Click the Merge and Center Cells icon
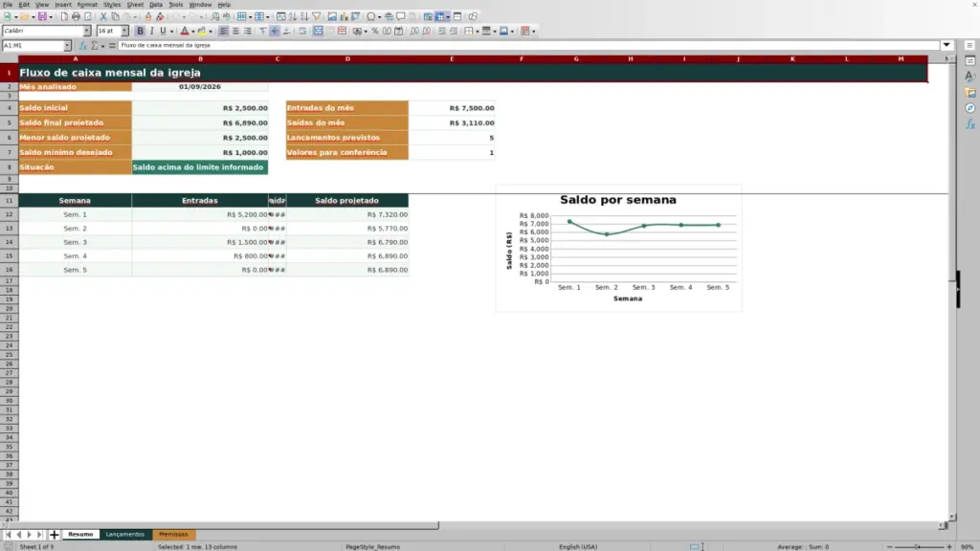Screen dimensions: 980x551 point(318,32)
